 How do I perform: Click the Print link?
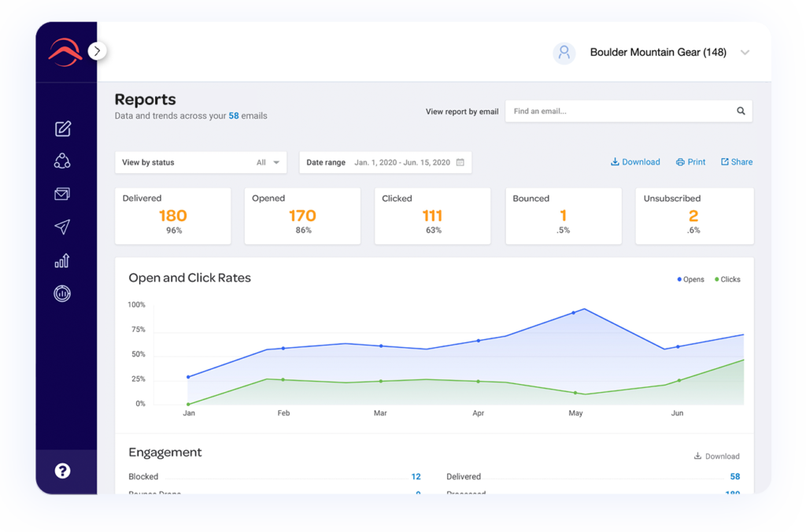(x=690, y=162)
